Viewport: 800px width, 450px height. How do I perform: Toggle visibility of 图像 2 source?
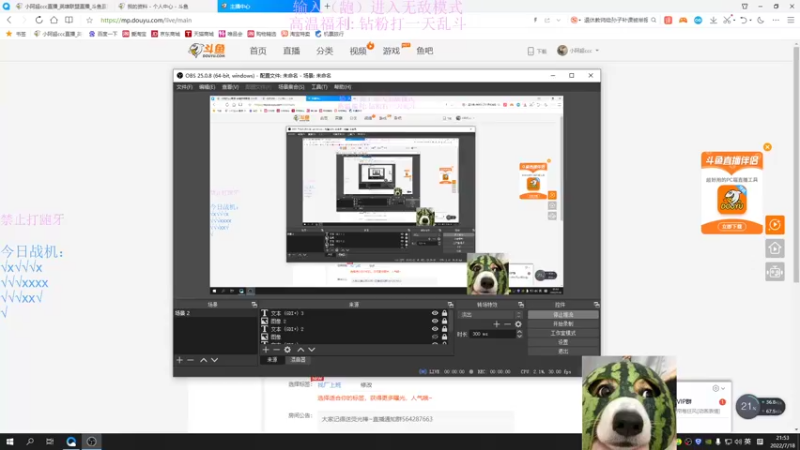(435, 321)
